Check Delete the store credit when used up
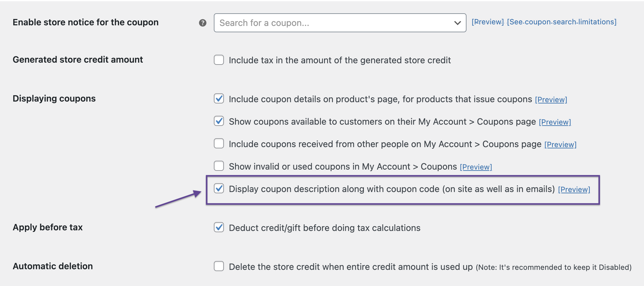644x286 pixels. point(219,266)
